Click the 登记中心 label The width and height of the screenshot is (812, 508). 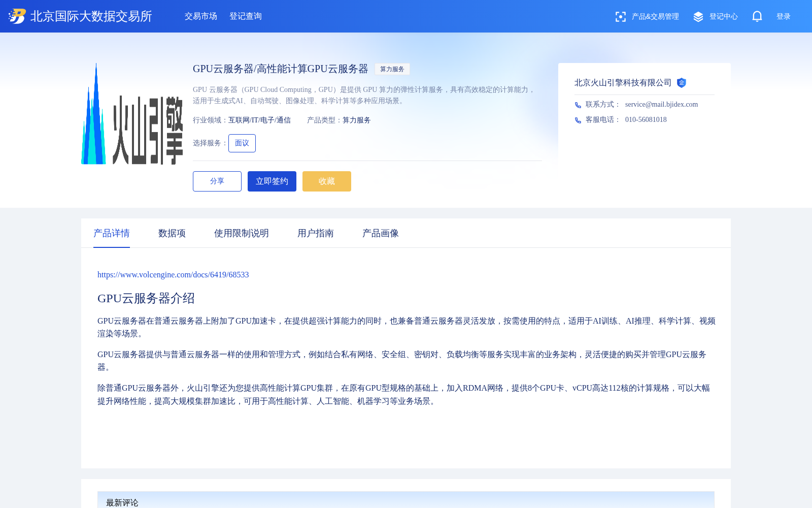click(x=724, y=17)
